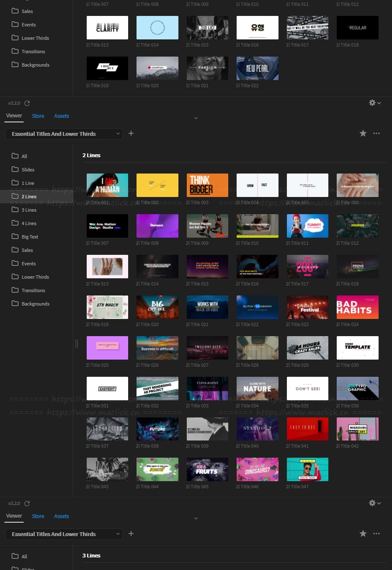Click the refresh icon beside v3.2.0 above the 2 Lines panel
392x570 pixels.
pos(27,103)
